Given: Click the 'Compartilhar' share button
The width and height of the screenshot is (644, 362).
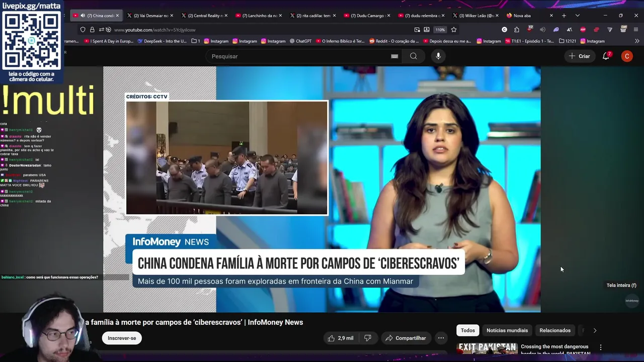Looking at the screenshot, I should click(x=406, y=338).
